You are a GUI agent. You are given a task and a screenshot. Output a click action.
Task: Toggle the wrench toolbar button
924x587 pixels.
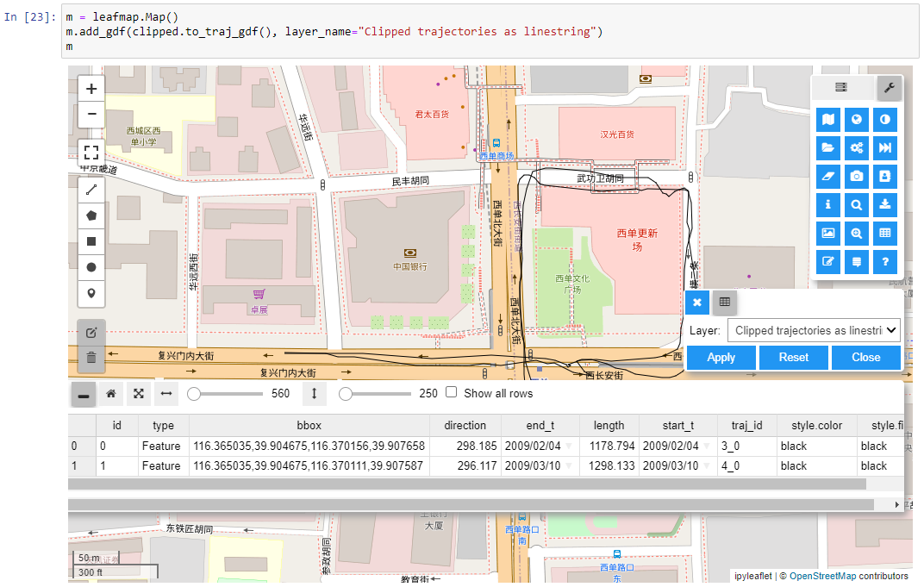coord(890,88)
